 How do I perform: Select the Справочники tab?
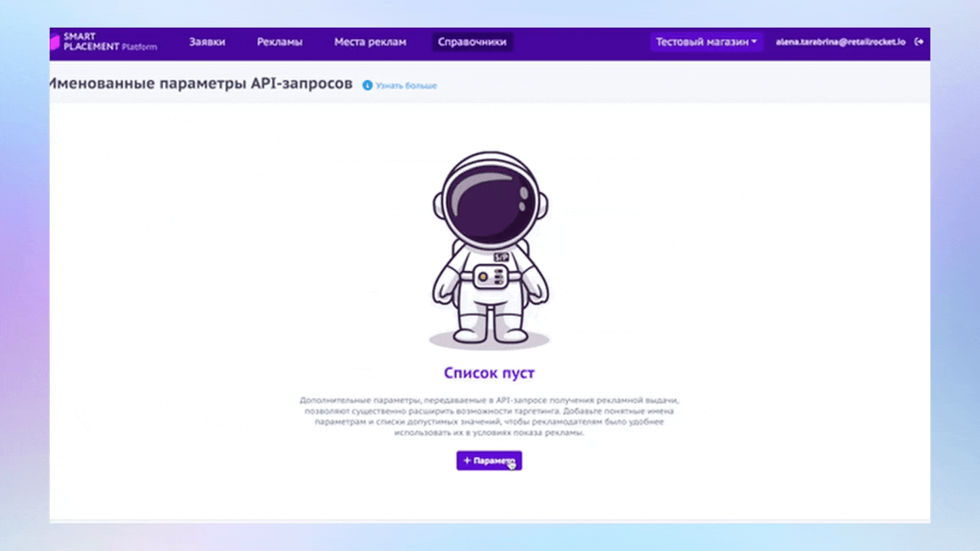coord(472,42)
